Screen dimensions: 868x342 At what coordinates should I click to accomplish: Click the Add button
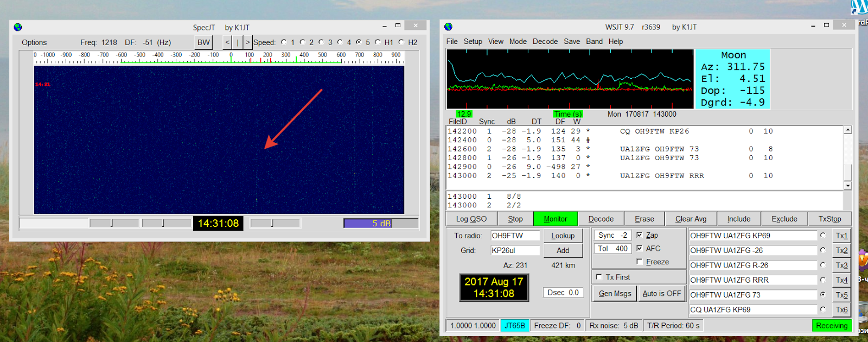[563, 250]
